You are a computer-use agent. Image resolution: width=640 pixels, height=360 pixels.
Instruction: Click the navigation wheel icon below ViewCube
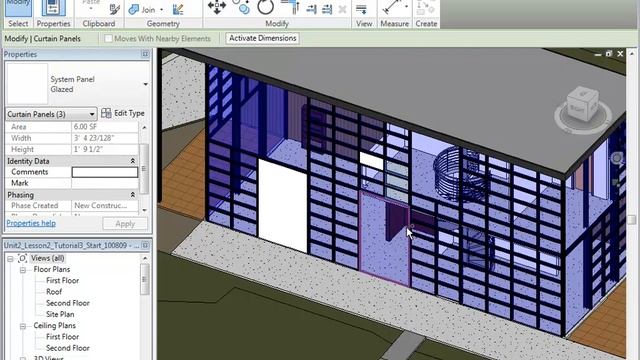tap(616, 158)
